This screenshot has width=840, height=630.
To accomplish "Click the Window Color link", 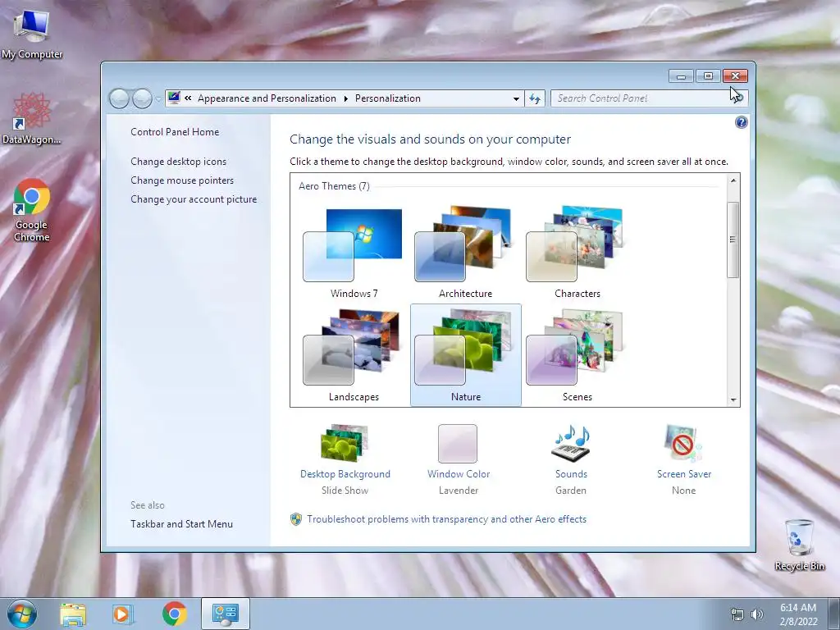I will pos(459,474).
